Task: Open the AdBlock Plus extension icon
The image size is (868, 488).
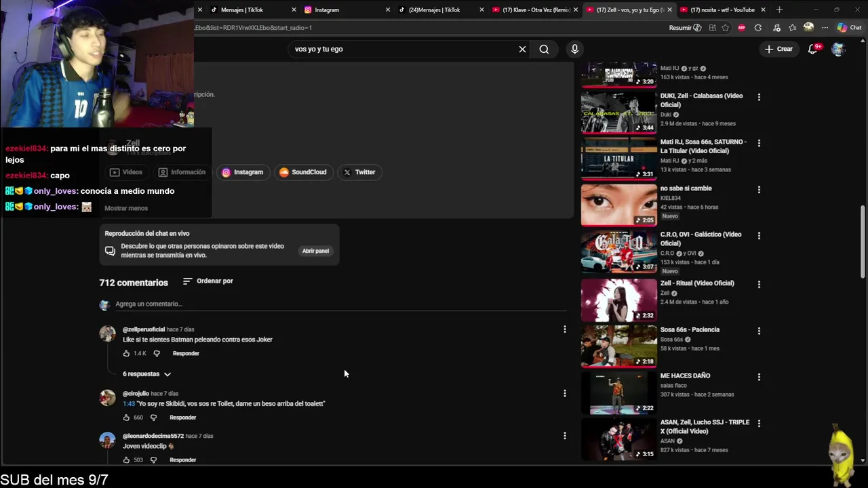Action: coord(741,28)
